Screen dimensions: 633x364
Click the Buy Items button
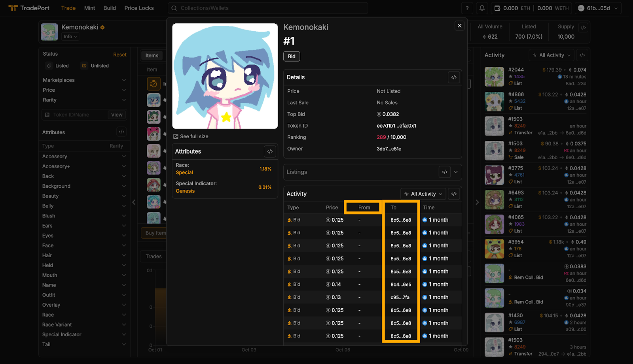154,233
